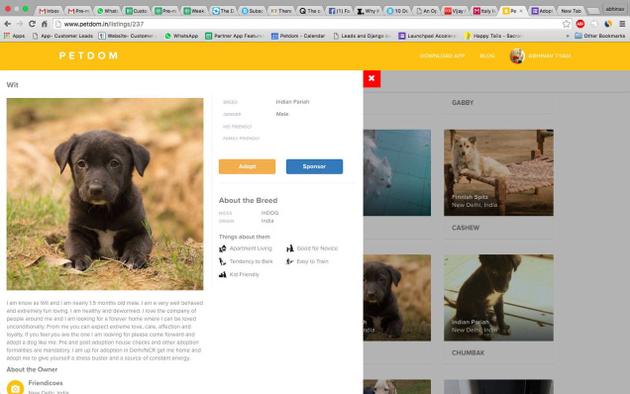
Task: Click the Kid Friendly icon
Action: pyautogui.click(x=223, y=275)
